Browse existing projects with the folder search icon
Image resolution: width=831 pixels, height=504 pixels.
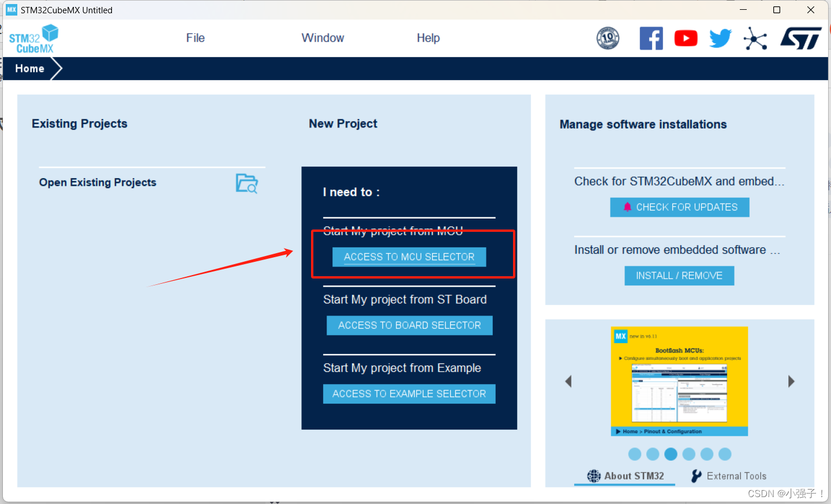[x=247, y=183]
